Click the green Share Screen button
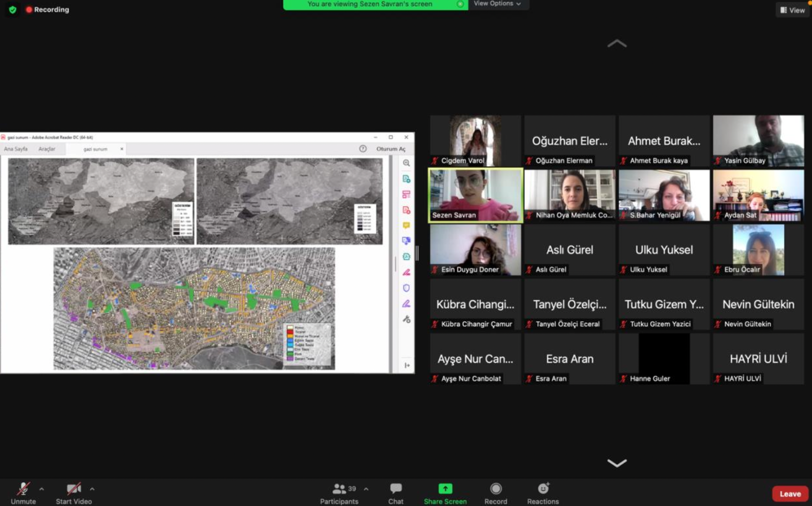The height and width of the screenshot is (506, 812). coord(445,493)
